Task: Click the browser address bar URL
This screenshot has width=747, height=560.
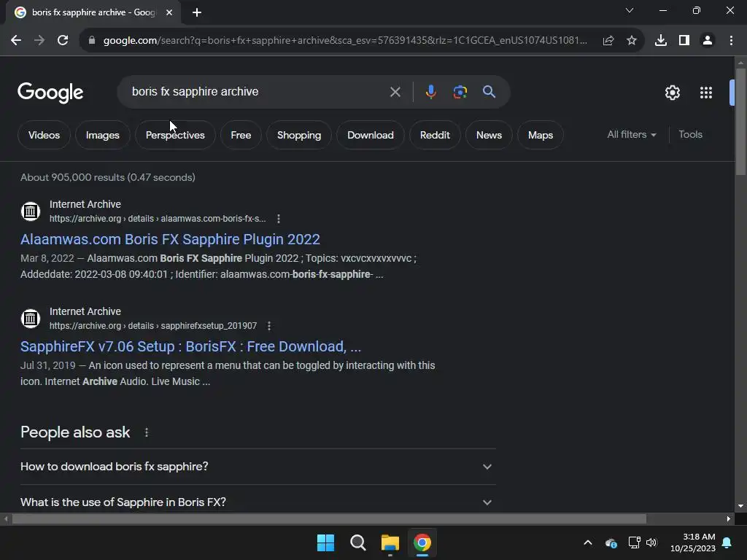Action: (345, 41)
